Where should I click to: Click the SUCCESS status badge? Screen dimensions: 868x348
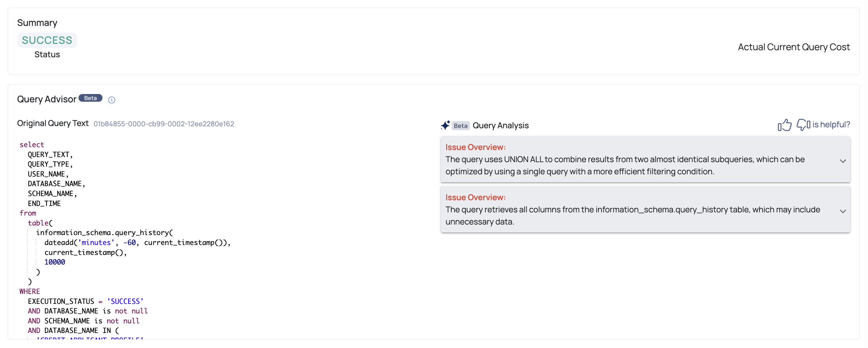coord(47,40)
